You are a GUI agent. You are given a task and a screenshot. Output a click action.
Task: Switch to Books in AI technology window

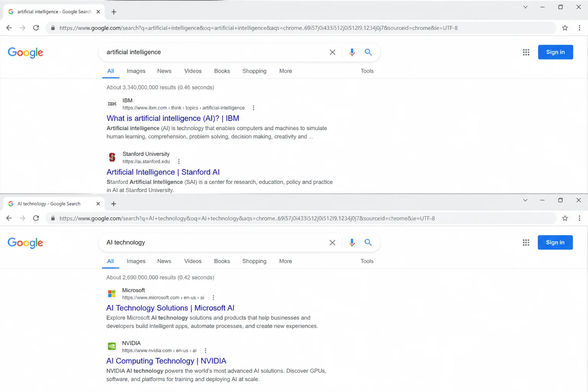[222, 261]
